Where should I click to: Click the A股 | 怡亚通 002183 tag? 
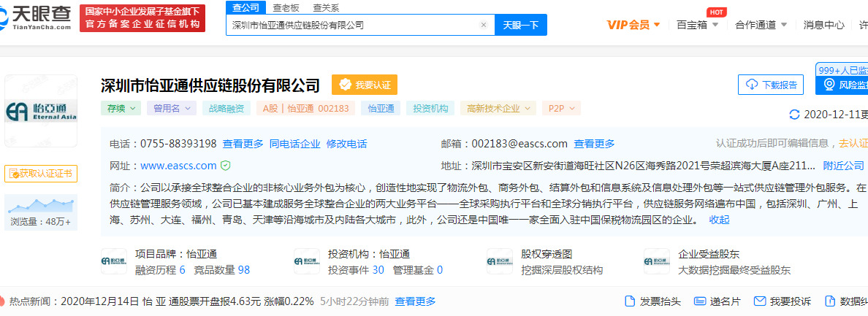click(305, 108)
